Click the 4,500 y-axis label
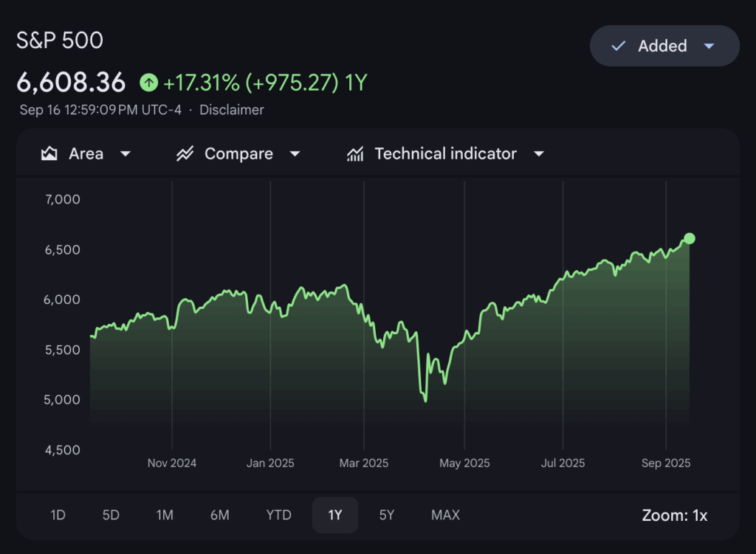Viewport: 756px width, 554px height. pyautogui.click(x=63, y=450)
